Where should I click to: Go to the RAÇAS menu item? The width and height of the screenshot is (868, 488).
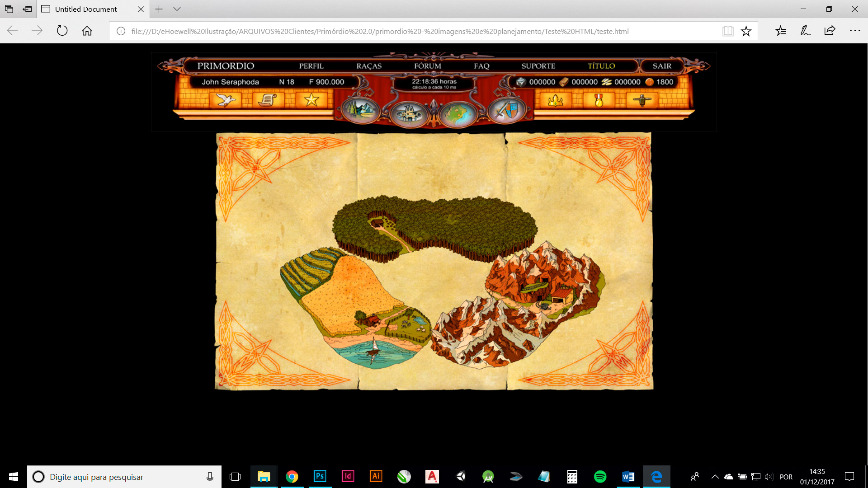click(369, 66)
